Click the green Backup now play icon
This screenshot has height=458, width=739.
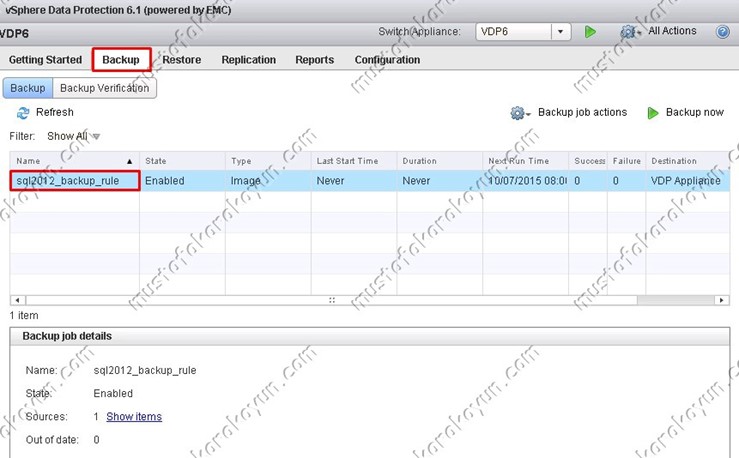click(x=653, y=113)
